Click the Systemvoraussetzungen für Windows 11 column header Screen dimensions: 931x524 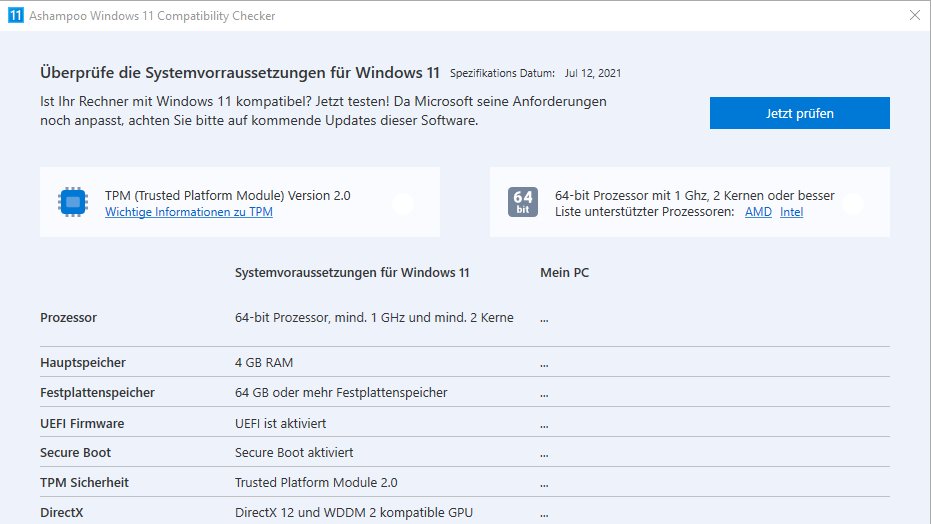(x=352, y=273)
